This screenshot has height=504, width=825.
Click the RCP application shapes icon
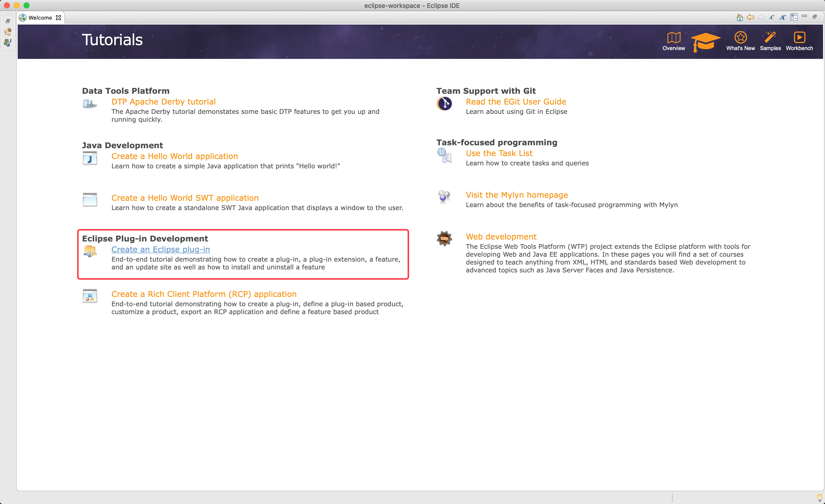(90, 296)
